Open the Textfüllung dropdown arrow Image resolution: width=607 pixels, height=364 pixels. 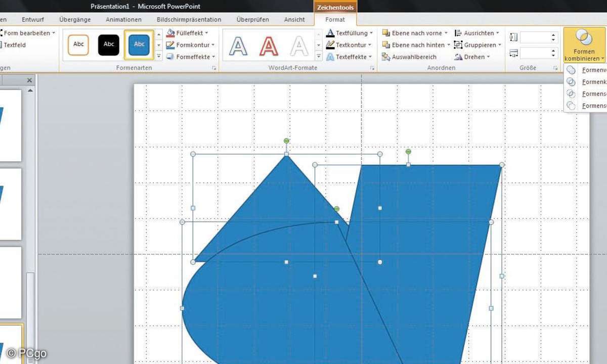click(x=371, y=33)
